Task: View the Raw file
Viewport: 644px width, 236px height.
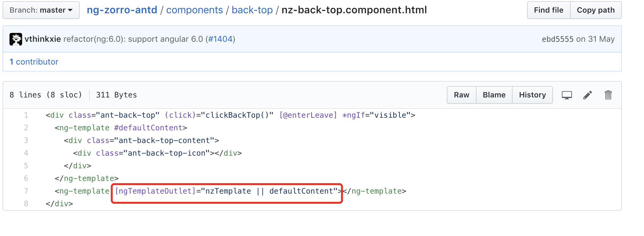Action: tap(461, 95)
